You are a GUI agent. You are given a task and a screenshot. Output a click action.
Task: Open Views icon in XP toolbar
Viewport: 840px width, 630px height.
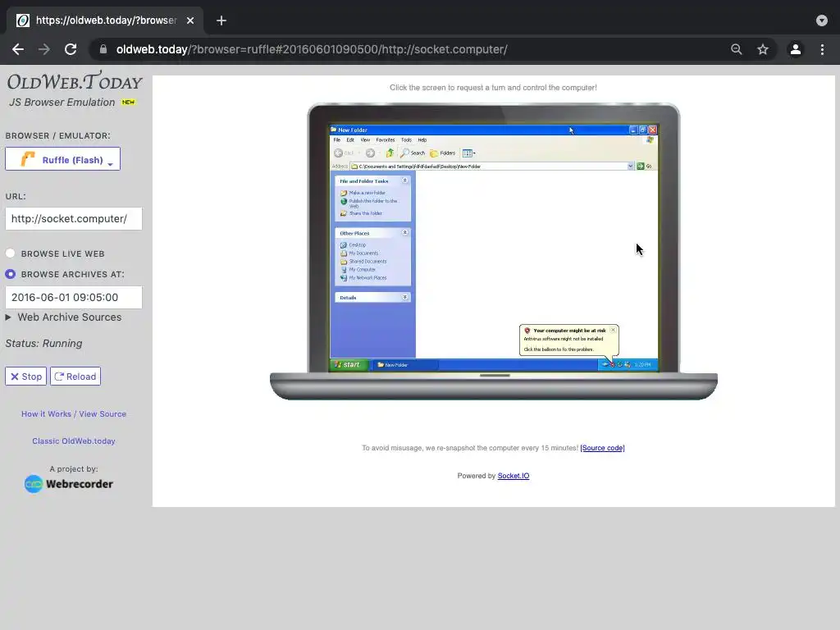[x=468, y=153]
